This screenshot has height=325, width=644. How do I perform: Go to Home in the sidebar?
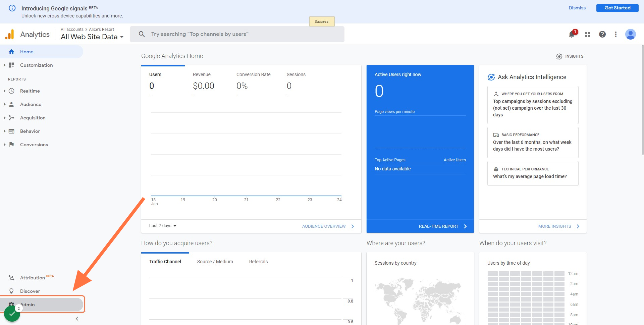pyautogui.click(x=42, y=52)
